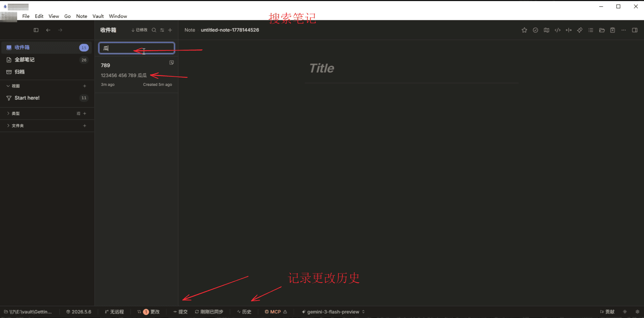Image resolution: width=644 pixels, height=318 pixels.
Task: Open the 更改 changes indicator
Action: click(x=149, y=312)
